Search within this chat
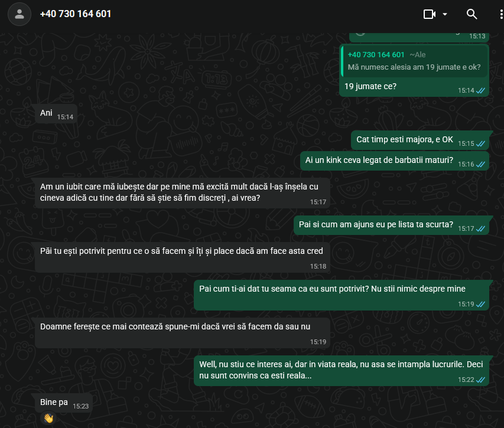504x428 pixels. (x=472, y=14)
